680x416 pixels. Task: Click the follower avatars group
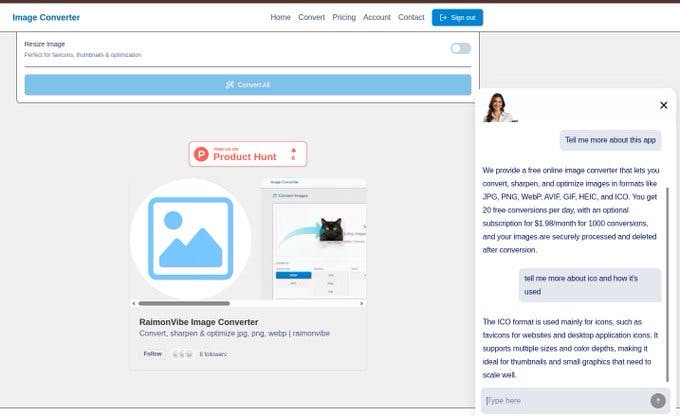(x=182, y=354)
